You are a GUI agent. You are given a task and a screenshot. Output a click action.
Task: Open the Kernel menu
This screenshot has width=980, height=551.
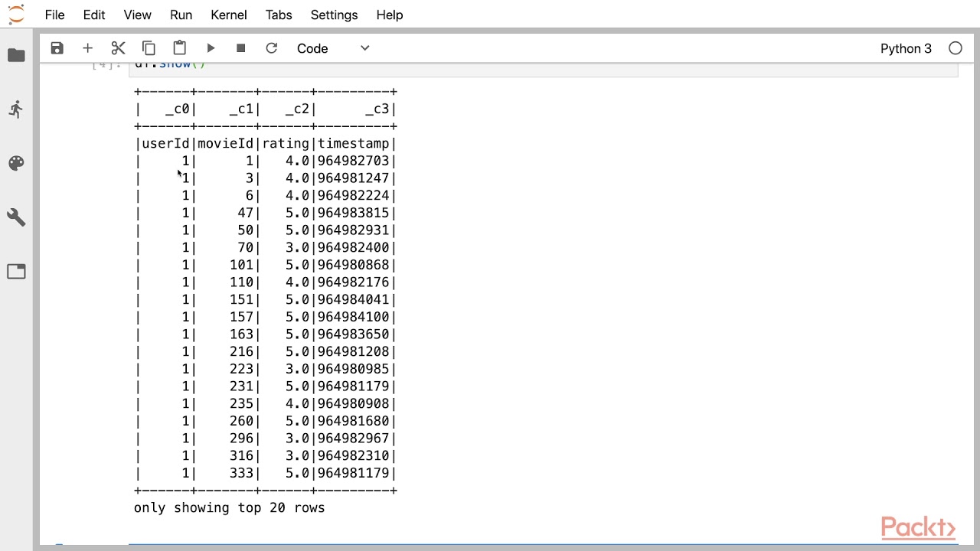tap(229, 15)
